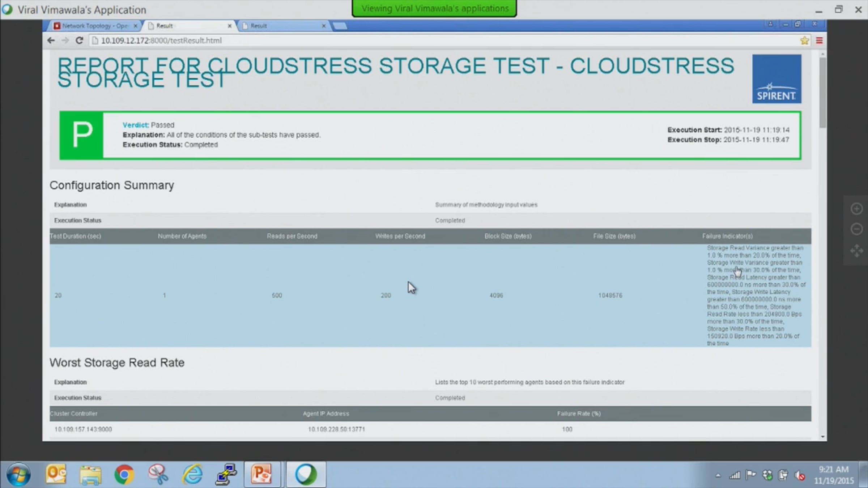Image resolution: width=868 pixels, height=488 pixels.
Task: Open the network connection taskbar app
Action: [x=226, y=474]
